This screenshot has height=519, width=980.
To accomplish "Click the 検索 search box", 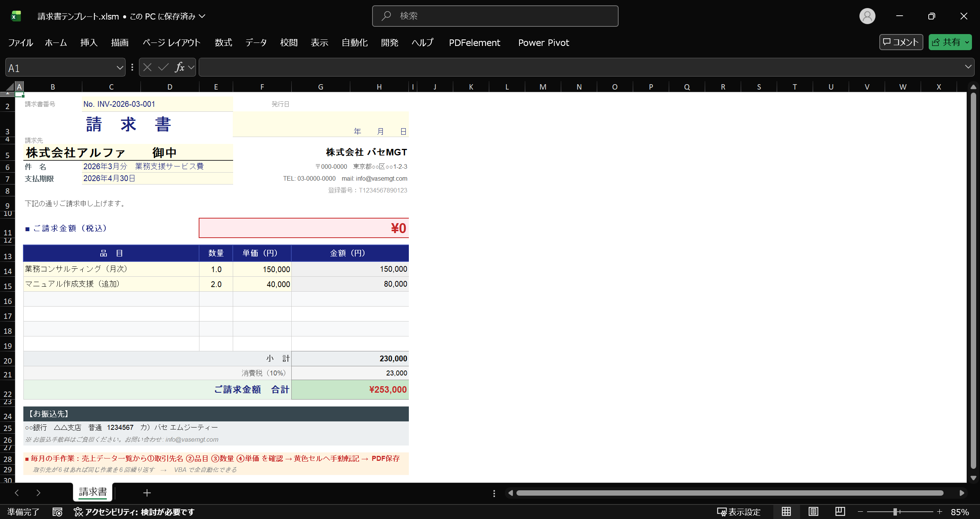I will (x=495, y=16).
